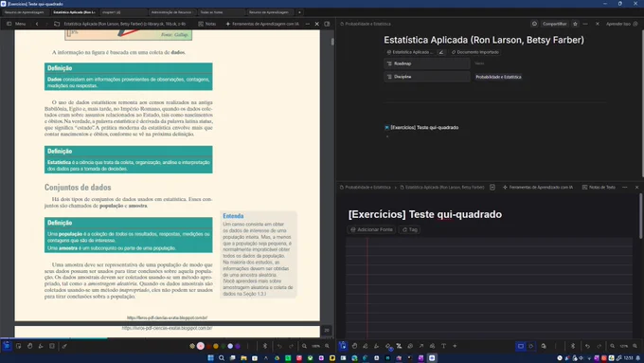Screen dimensions: 644x363
Task: Open the Menu button in PDF pane
Action: click(x=16, y=24)
